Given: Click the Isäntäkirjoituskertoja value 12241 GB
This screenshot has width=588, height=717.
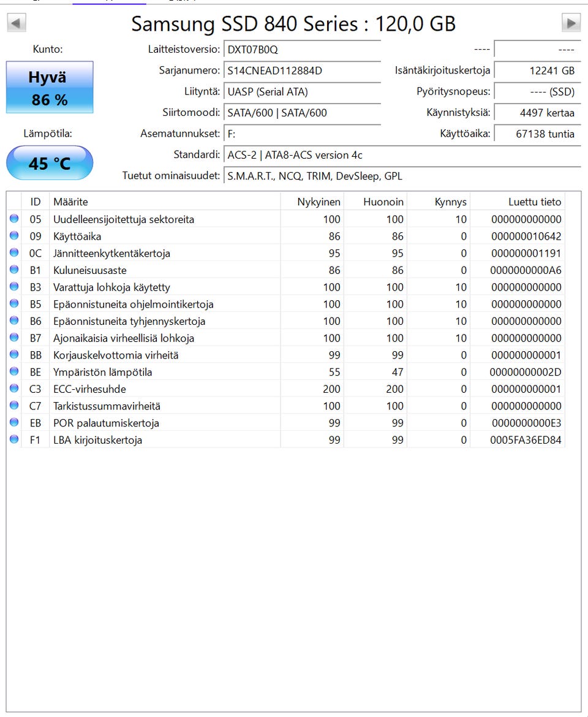Looking at the screenshot, I should point(537,70).
